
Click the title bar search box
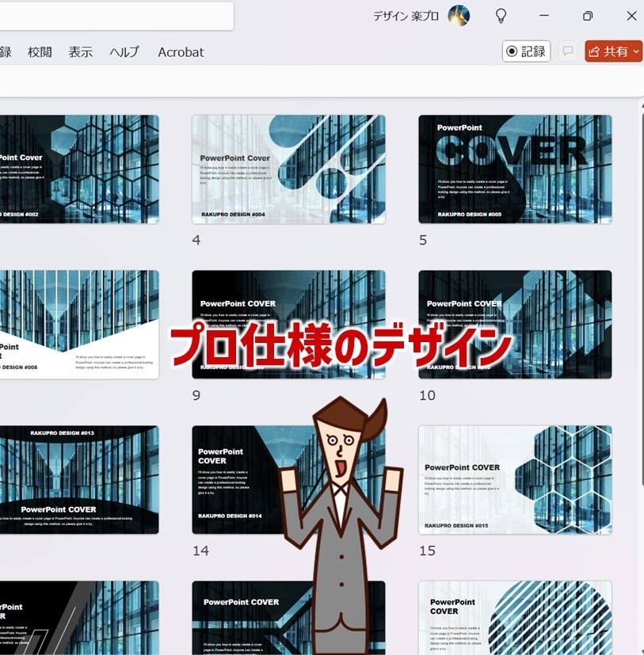tap(116, 16)
